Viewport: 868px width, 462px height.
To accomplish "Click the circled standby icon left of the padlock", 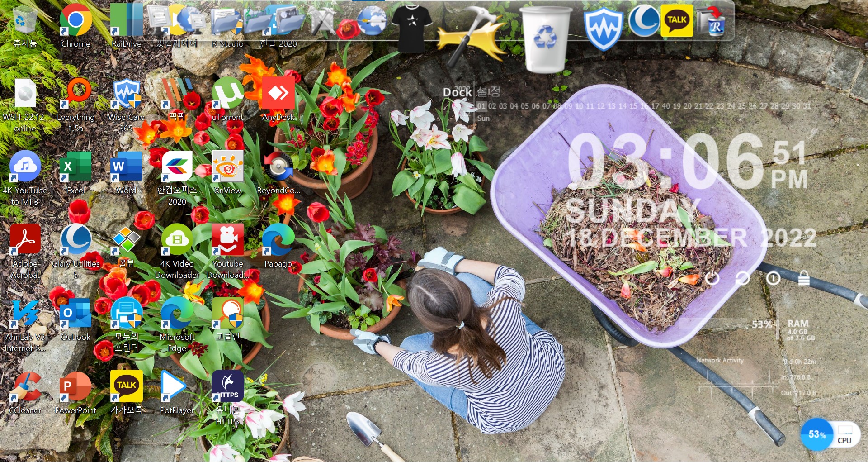I will coord(773,278).
